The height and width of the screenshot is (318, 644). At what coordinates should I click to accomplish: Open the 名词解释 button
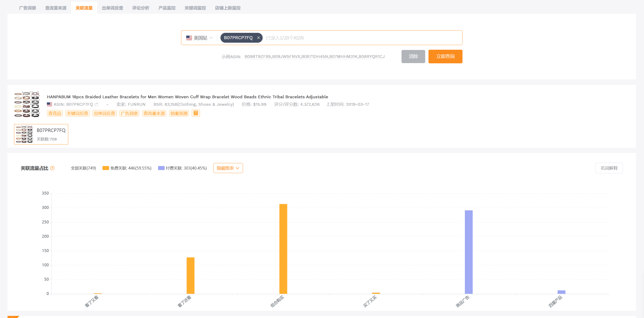coord(609,168)
